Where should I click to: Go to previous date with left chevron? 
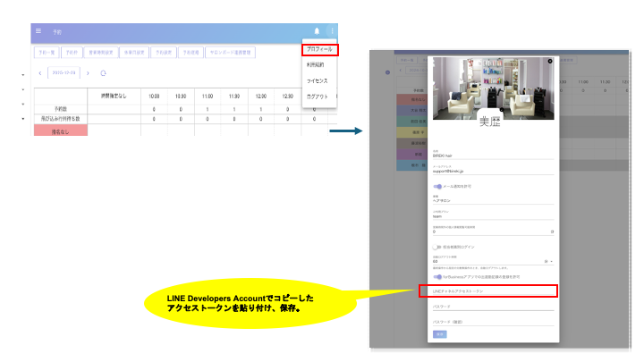(x=39, y=72)
